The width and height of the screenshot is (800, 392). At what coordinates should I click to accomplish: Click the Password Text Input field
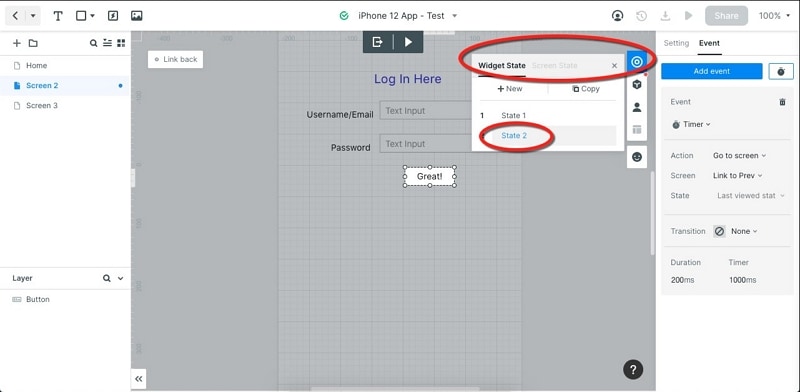[x=426, y=144]
